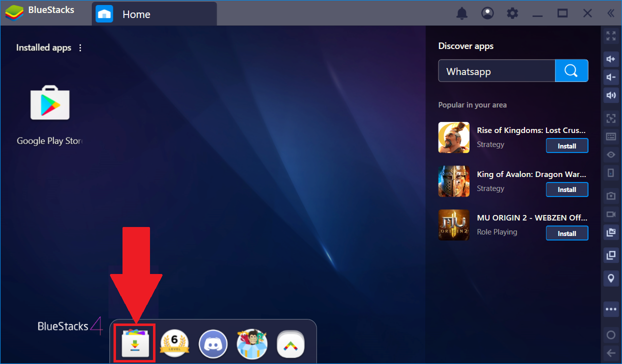Open the MU ORIGIN 2 title link
This screenshot has width=622, height=364.
tap(532, 218)
